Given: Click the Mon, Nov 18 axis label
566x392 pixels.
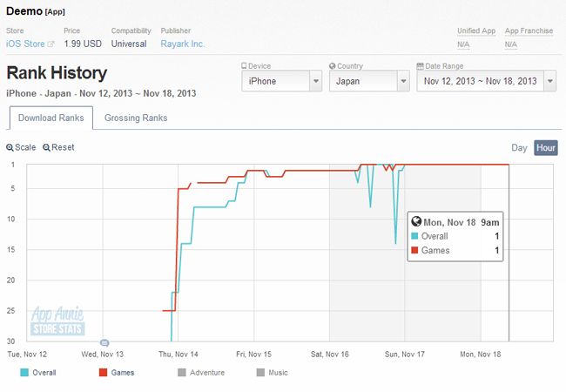Looking at the screenshot, I should click(481, 355).
